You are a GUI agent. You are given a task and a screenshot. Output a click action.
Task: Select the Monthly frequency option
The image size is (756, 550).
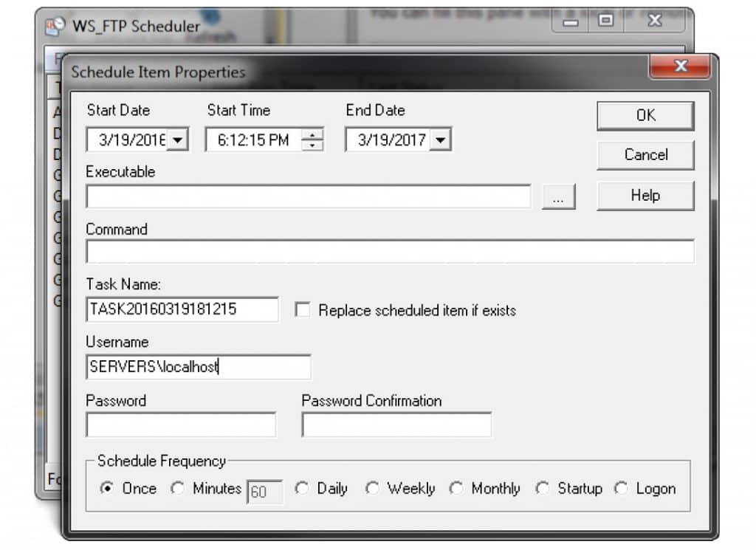pos(456,488)
